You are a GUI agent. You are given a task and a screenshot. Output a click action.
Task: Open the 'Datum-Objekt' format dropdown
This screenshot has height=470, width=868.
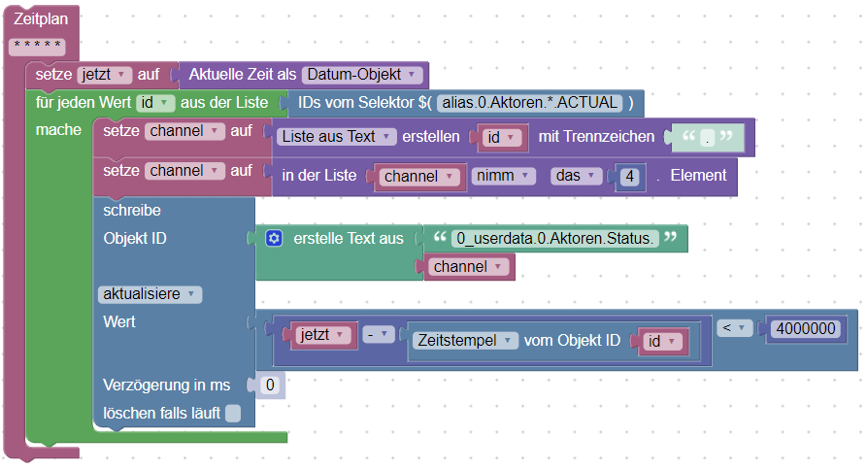[362, 74]
